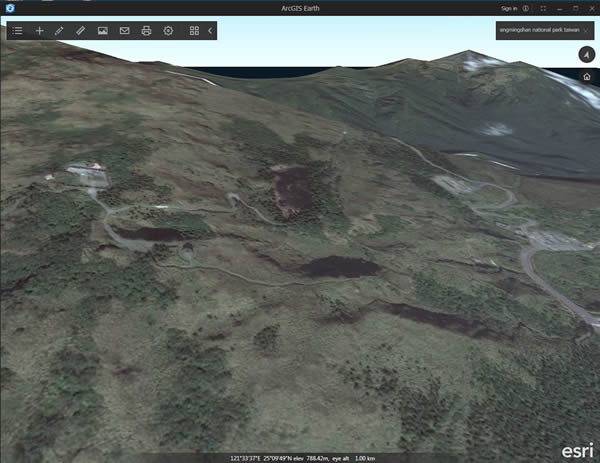
Task: Click the ArcGIS Earth app icon in title bar
Action: (x=10, y=8)
